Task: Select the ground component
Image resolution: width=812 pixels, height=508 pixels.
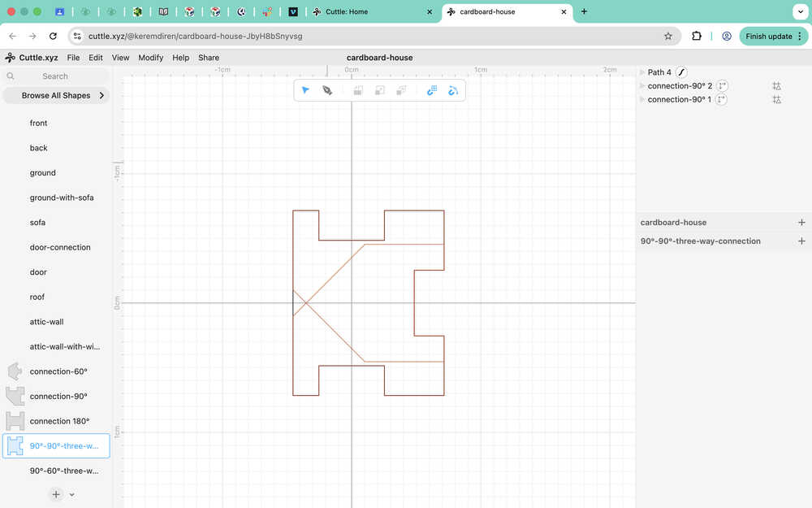Action: pyautogui.click(x=42, y=172)
